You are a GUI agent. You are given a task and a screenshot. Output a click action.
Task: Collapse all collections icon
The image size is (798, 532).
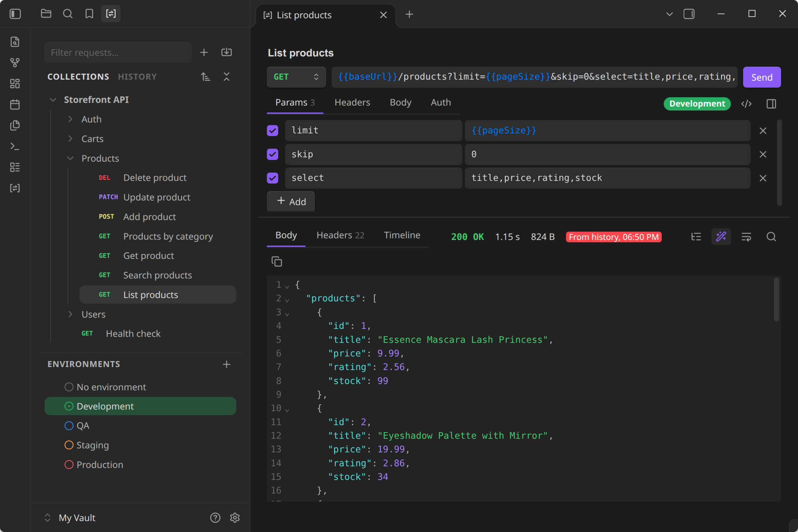(226, 77)
